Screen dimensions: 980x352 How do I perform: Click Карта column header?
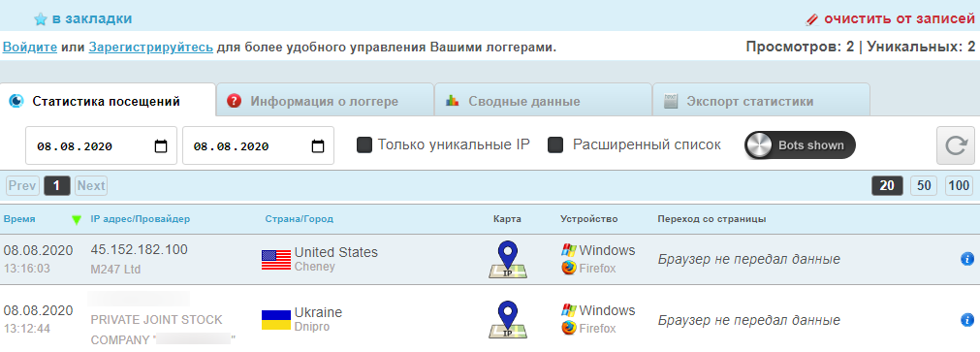(x=507, y=219)
